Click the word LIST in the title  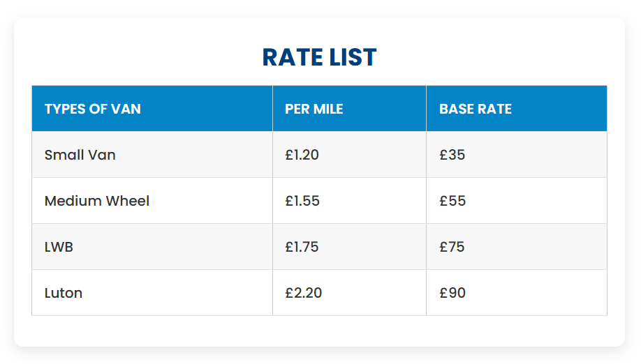click(x=355, y=58)
